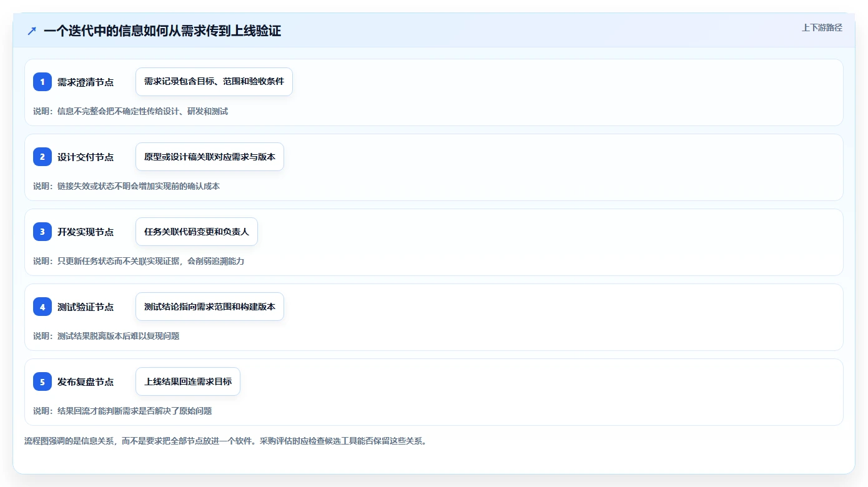Image resolution: width=868 pixels, height=487 pixels.
Task: Click the 开发实现节点 label
Action: (86, 232)
